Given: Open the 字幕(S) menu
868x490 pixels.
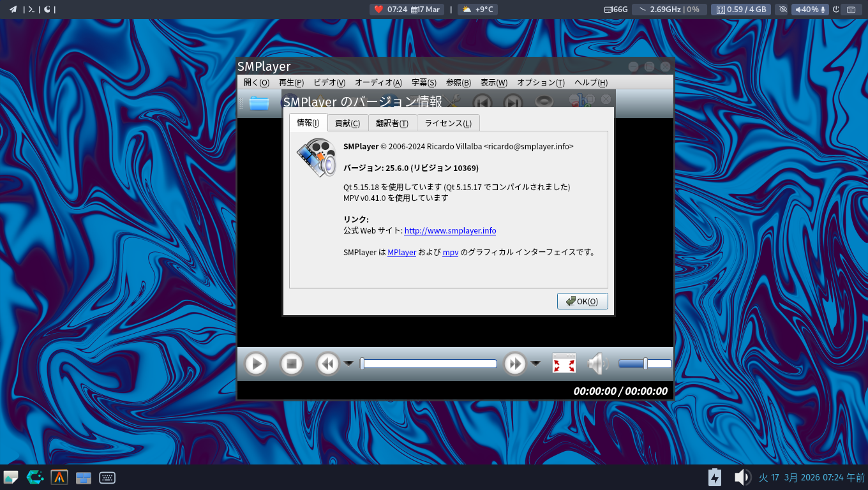Looking at the screenshot, I should pyautogui.click(x=424, y=82).
